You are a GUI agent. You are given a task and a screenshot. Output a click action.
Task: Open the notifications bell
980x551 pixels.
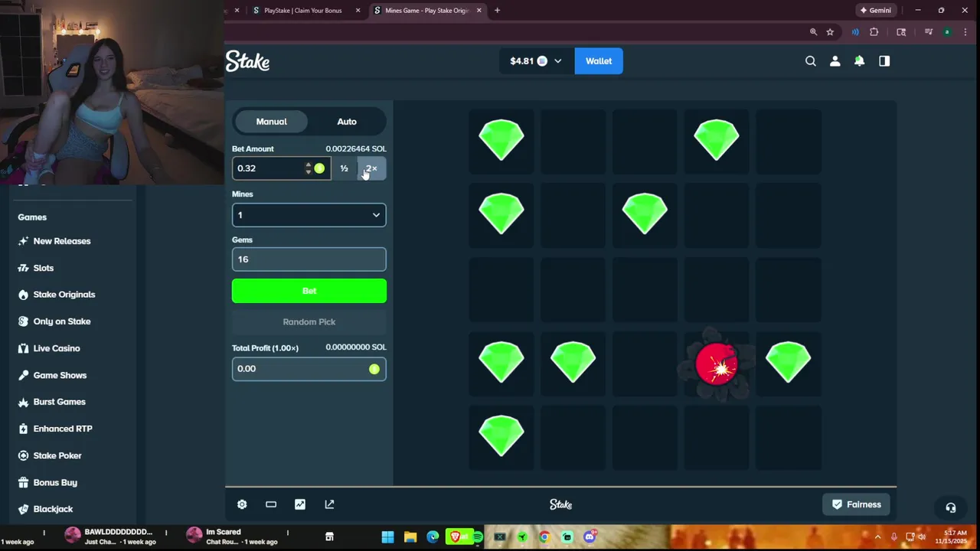click(859, 61)
